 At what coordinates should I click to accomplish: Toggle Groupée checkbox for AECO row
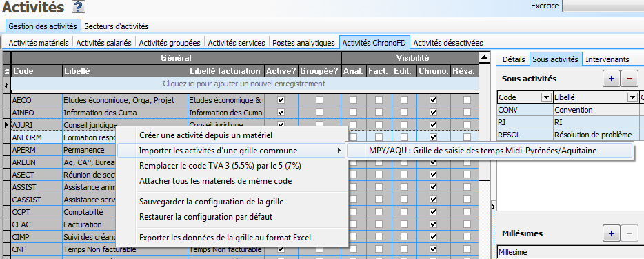coord(319,100)
